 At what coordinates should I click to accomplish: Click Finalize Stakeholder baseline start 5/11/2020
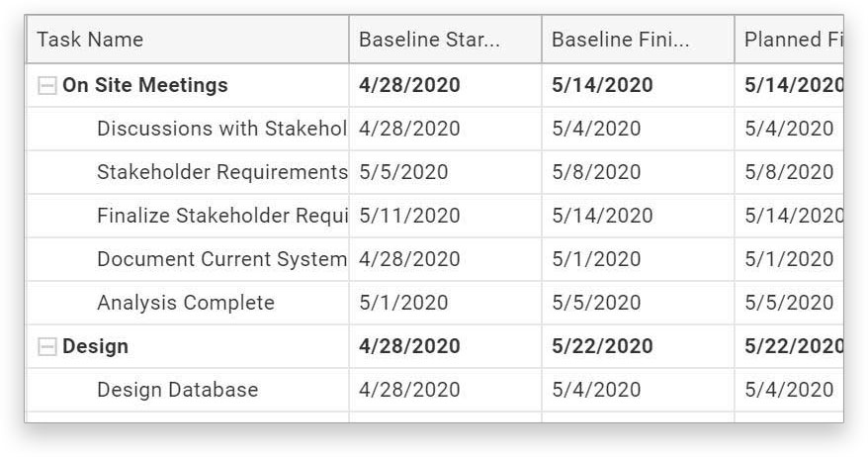[409, 216]
